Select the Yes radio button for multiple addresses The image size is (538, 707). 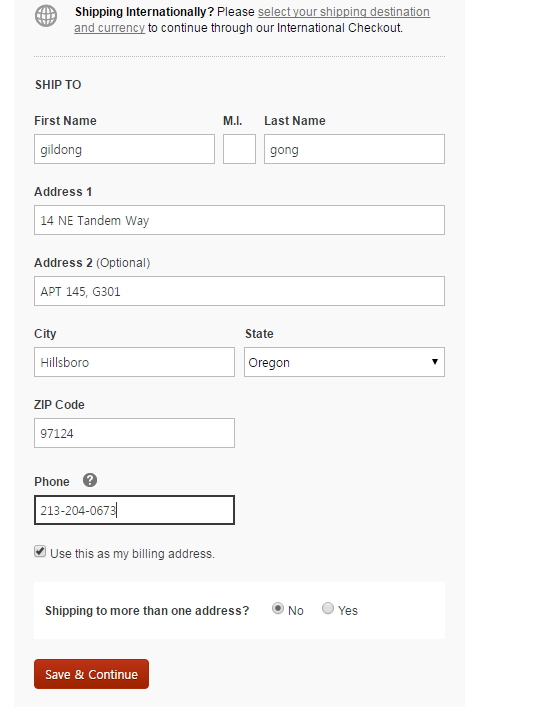click(x=328, y=609)
